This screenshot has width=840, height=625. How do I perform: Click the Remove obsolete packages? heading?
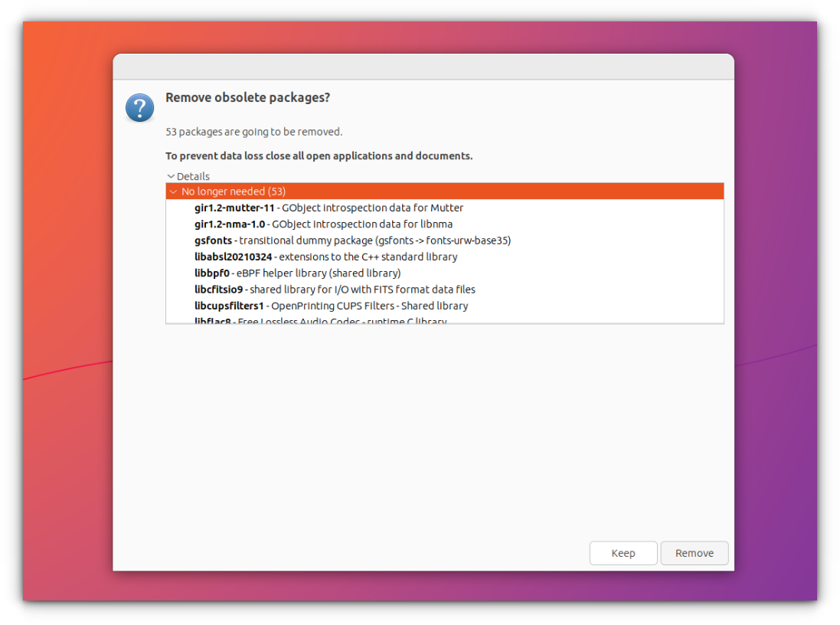click(247, 97)
